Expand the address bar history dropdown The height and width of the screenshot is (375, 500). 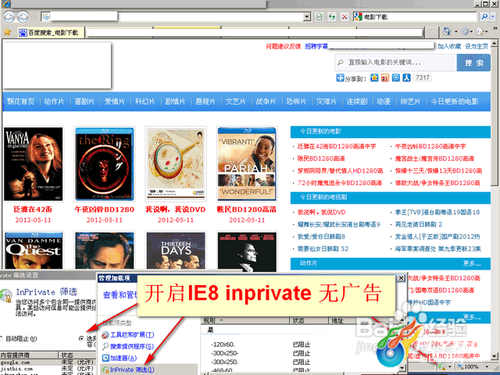(307, 17)
